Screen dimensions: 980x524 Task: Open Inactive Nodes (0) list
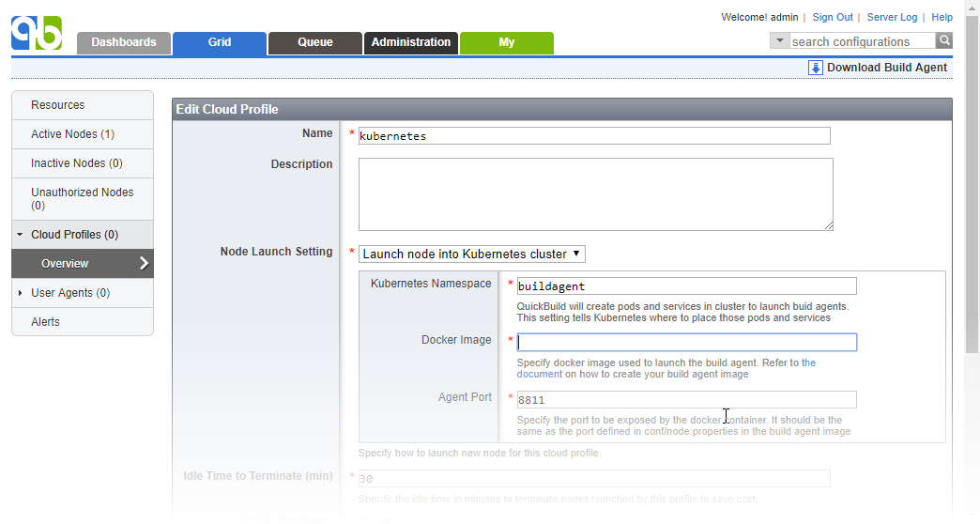click(x=83, y=163)
